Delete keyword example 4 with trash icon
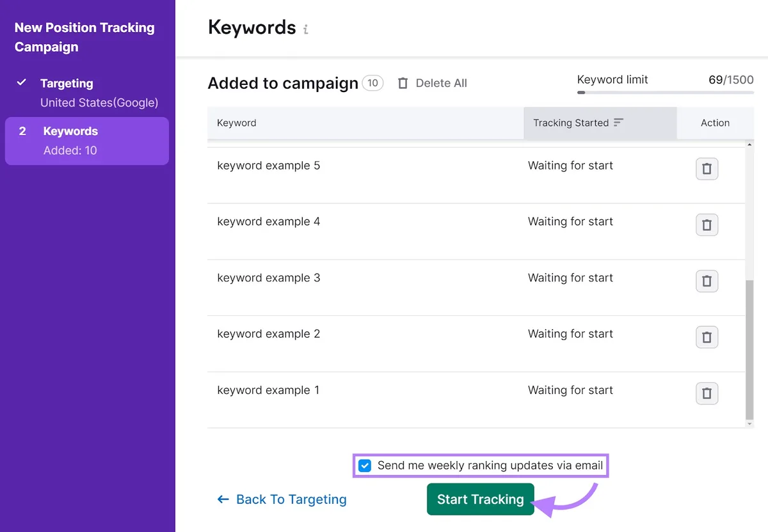768x532 pixels. (x=707, y=225)
